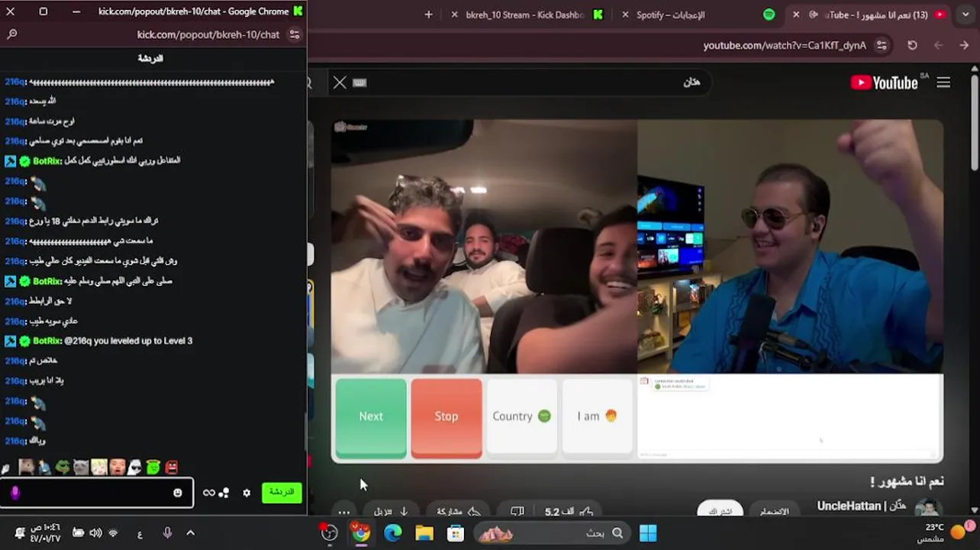Screen dimensions: 980x550
Task: Share the video using مشاركة button
Action: (x=458, y=512)
